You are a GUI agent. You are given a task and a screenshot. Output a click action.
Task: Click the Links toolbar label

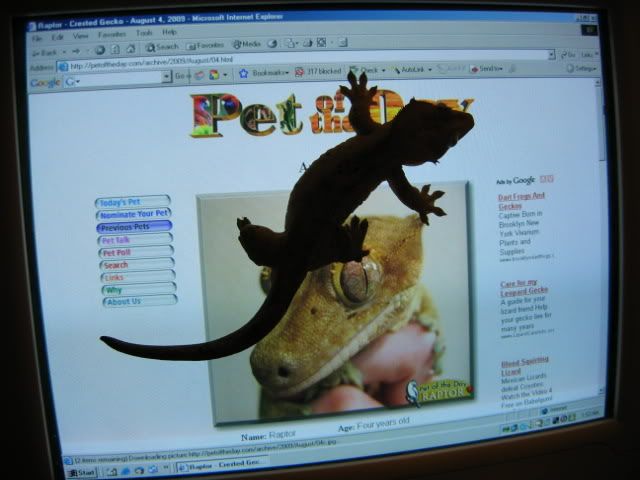[x=589, y=54]
